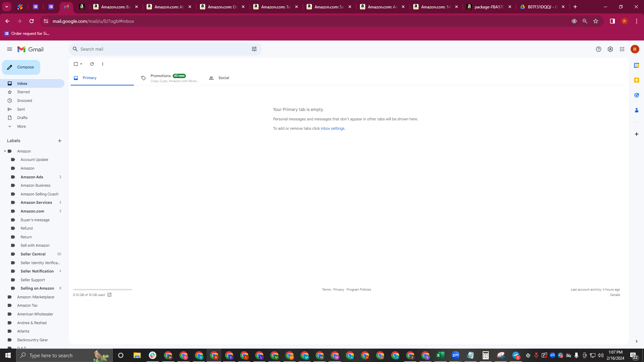This screenshot has width=644, height=362.
Task: Open the More options three-dot menu
Action: point(103,64)
